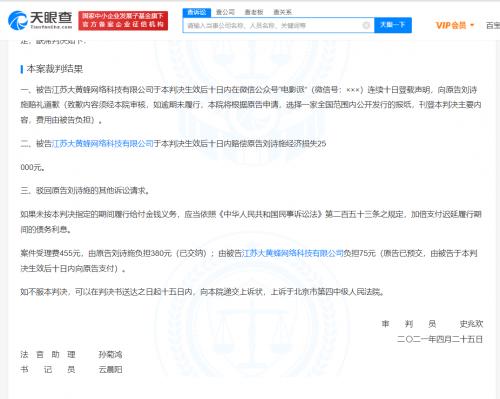This screenshot has width=500, height=399.
Task: Select the 查诉讼 search tab
Action: click(x=197, y=12)
